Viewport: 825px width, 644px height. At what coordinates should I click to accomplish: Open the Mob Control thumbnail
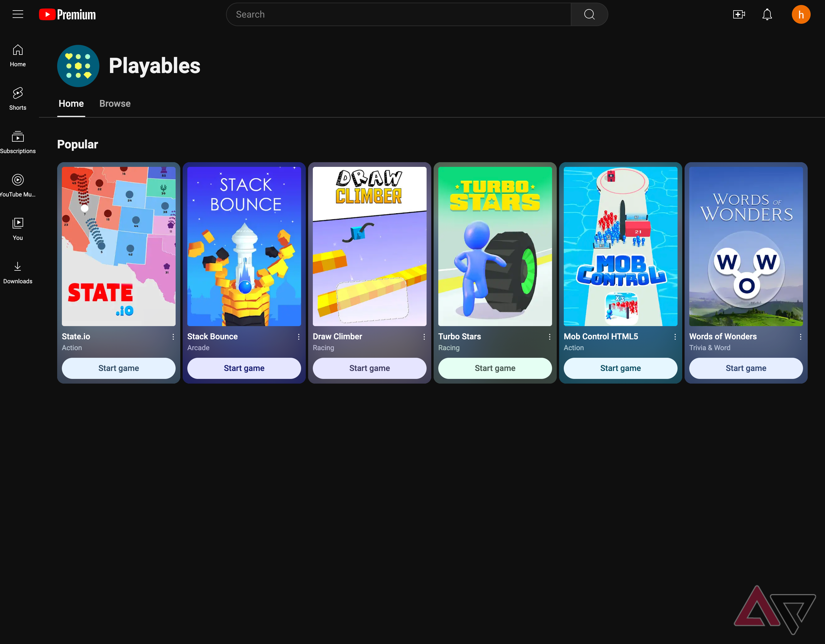pos(620,246)
